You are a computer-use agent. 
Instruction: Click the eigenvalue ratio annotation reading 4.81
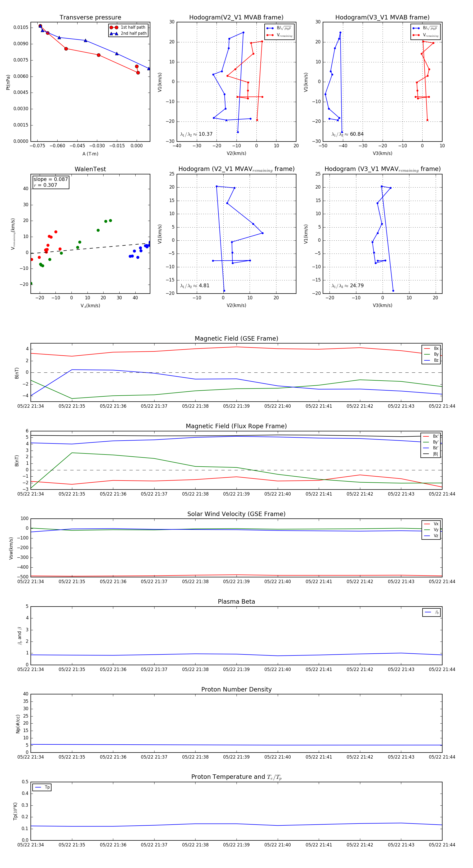194,286
